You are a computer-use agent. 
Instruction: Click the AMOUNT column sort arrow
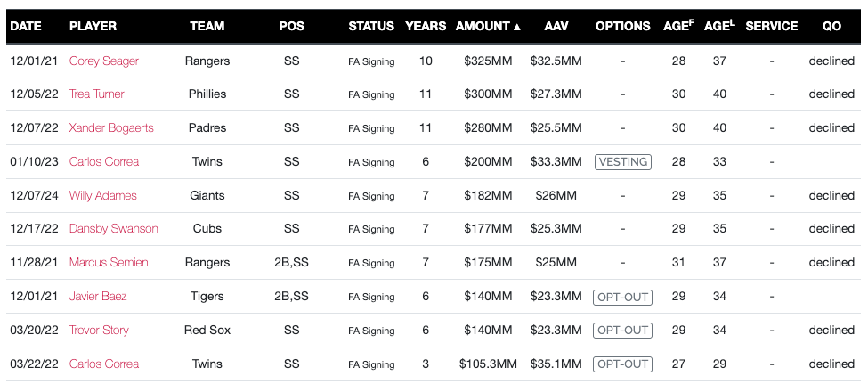[517, 27]
